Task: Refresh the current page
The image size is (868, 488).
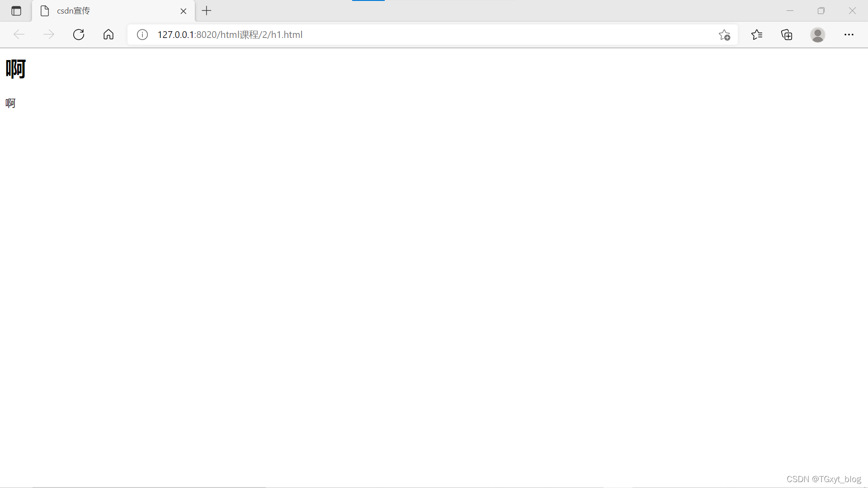Action: [x=79, y=35]
